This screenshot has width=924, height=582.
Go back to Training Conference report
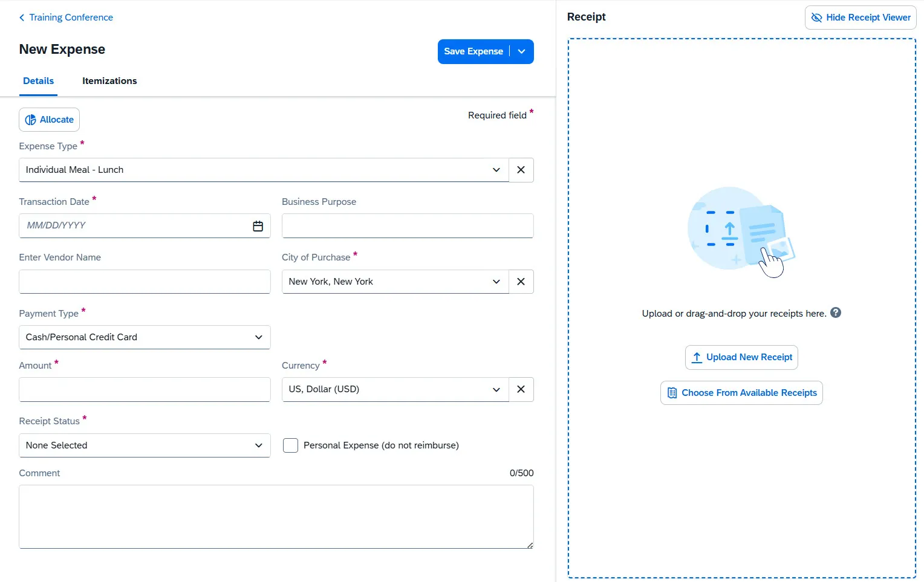(66, 18)
